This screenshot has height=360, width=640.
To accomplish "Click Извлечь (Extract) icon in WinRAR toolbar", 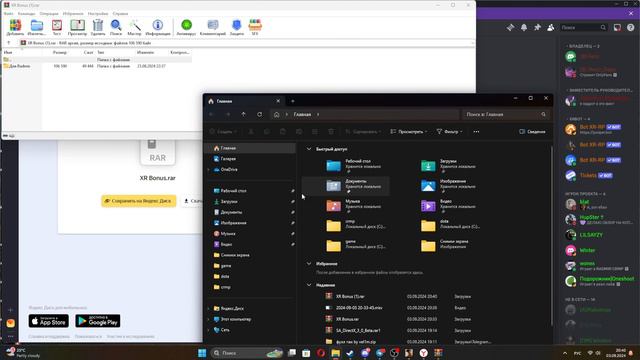I will (x=36, y=28).
